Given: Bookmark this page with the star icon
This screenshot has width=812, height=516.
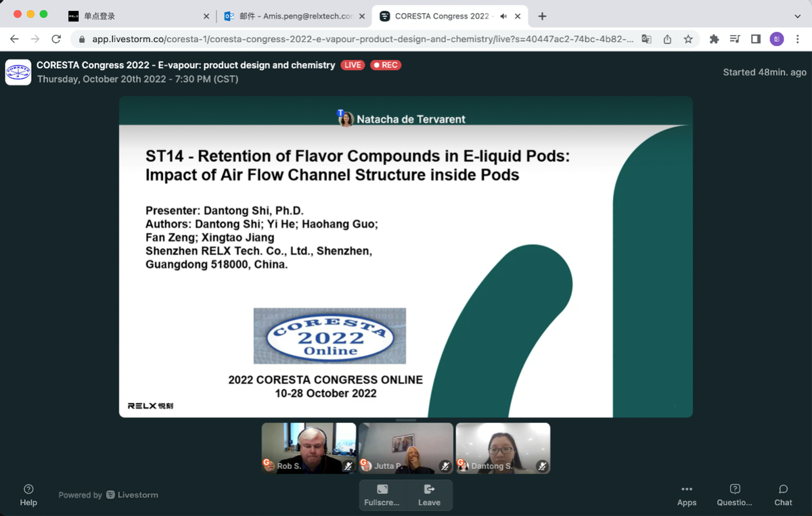Looking at the screenshot, I should click(x=688, y=39).
